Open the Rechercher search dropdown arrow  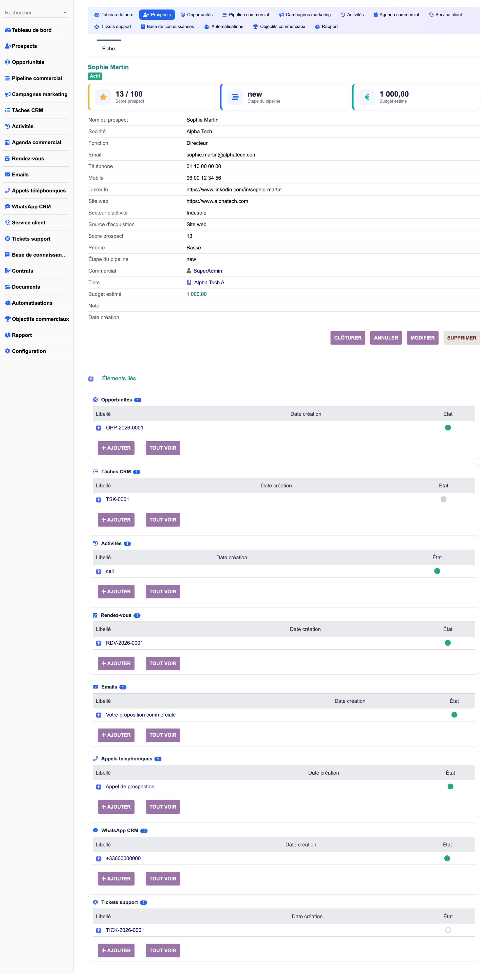tap(65, 13)
